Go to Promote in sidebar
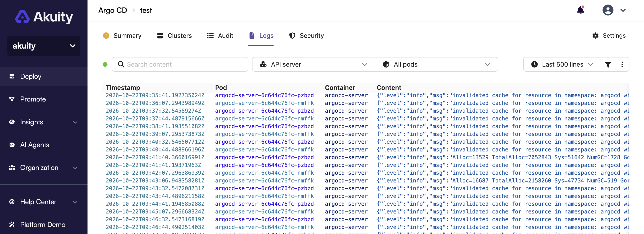 click(x=44, y=99)
